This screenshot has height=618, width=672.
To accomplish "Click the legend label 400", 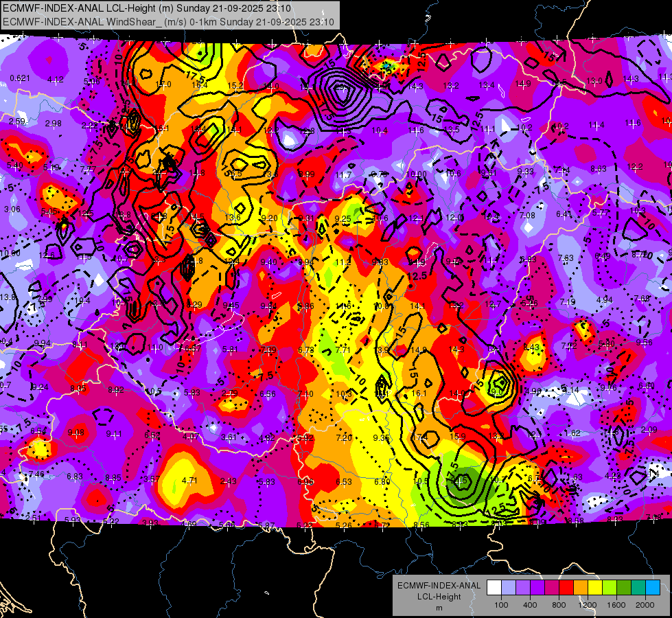I will (x=530, y=605).
